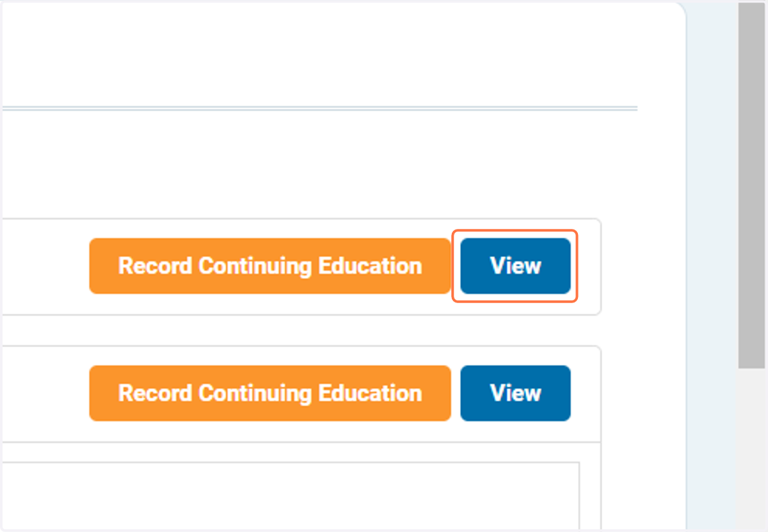Click inside the empty box beneath second row
The width and height of the screenshot is (768, 532).
pyautogui.click(x=288, y=496)
